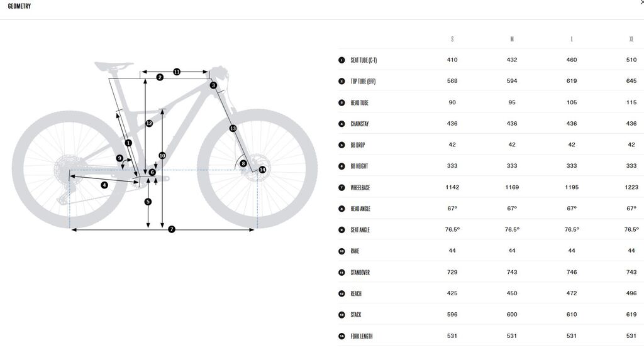Image resolution: width=644 pixels, height=348 pixels.
Task: Click the number 12 badge beside Reach
Action: pyautogui.click(x=341, y=293)
